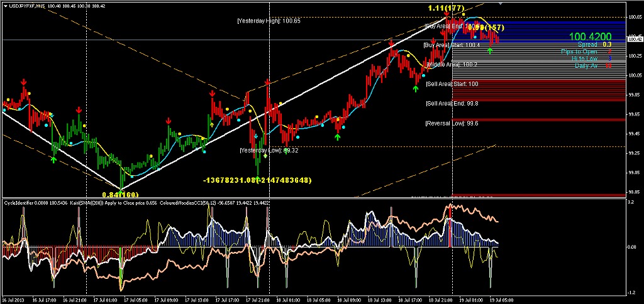
Task: Click the yellow 0.84(160) swing label
Action: click(x=120, y=195)
